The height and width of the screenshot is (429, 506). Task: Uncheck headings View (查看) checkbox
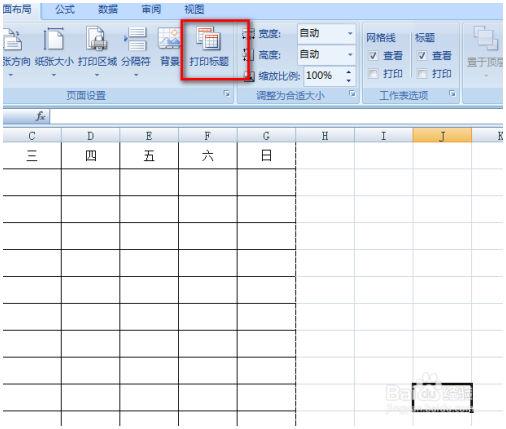[x=422, y=55]
